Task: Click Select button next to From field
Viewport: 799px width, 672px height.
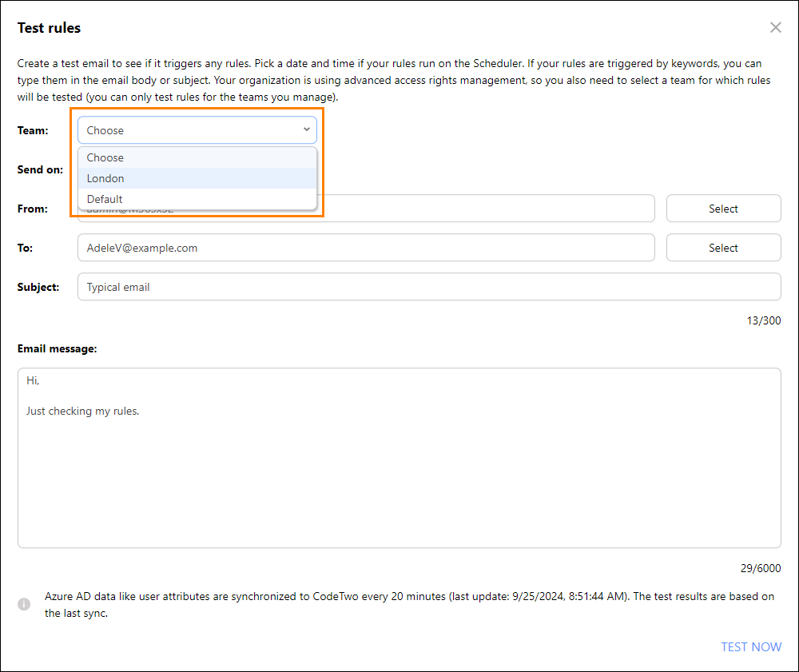Action: [x=723, y=209]
